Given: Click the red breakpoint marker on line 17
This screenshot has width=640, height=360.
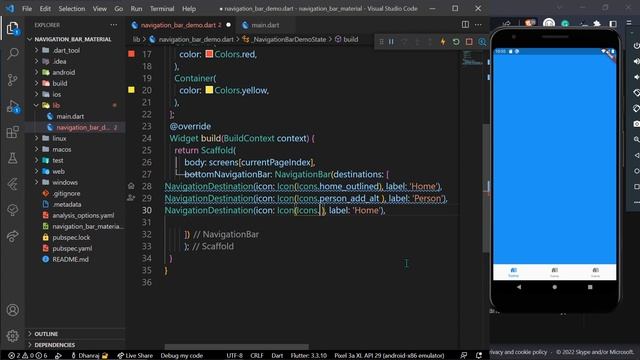Looking at the screenshot, I should (x=131, y=54).
